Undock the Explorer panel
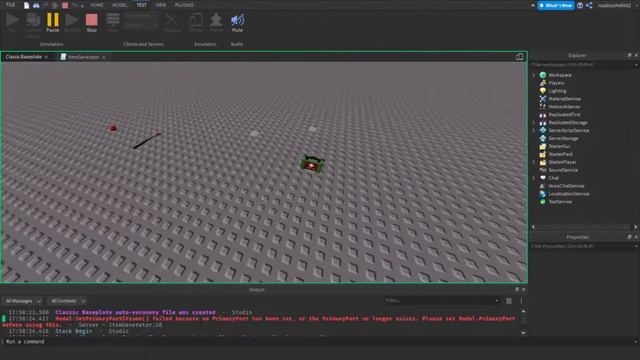 pos(629,55)
